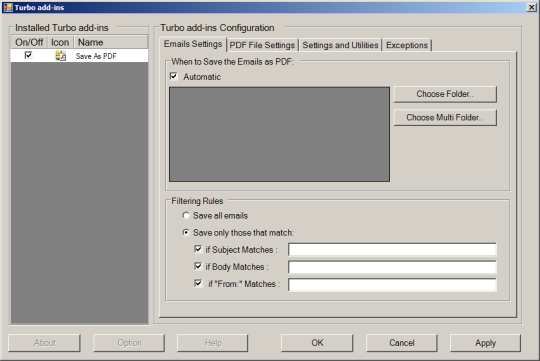Close the Turbo add-ins dialog
The width and height of the screenshot is (540, 361).
coord(531,7)
